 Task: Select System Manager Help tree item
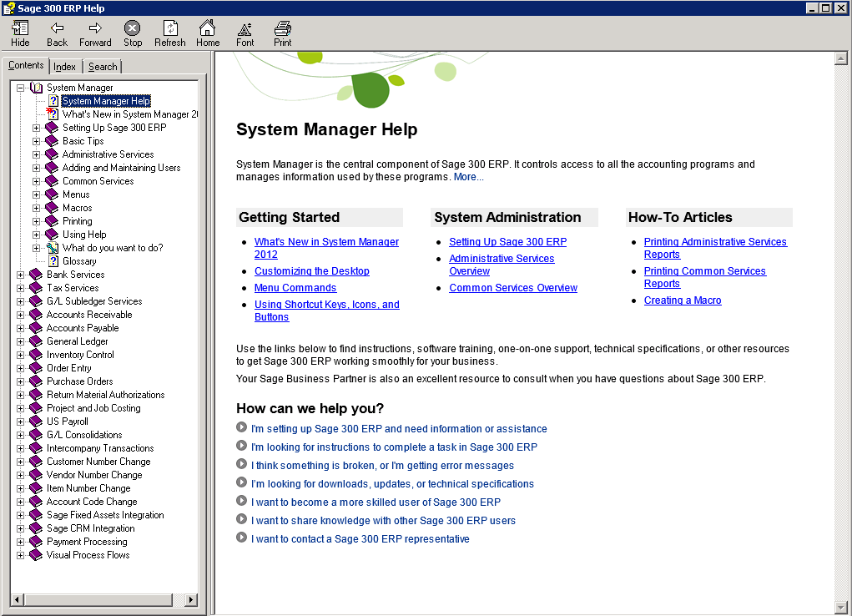click(x=106, y=101)
